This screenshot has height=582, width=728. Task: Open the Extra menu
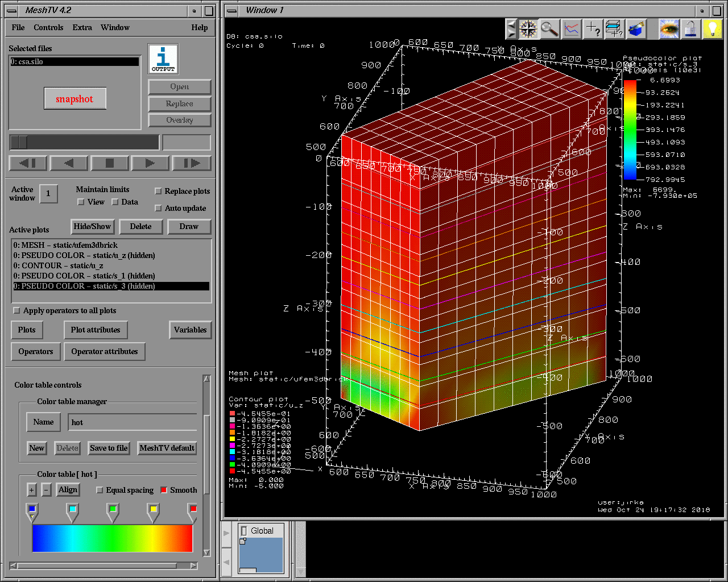pyautogui.click(x=82, y=27)
